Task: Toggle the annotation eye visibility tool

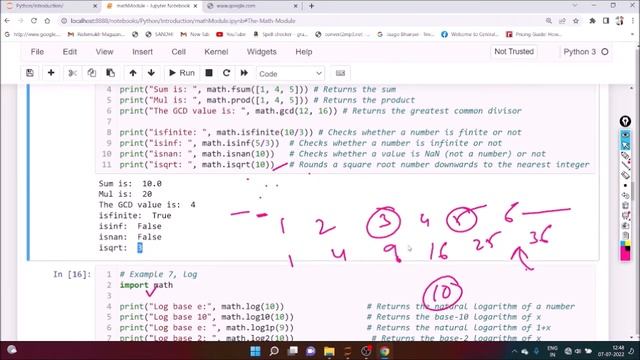Action: 625,135
